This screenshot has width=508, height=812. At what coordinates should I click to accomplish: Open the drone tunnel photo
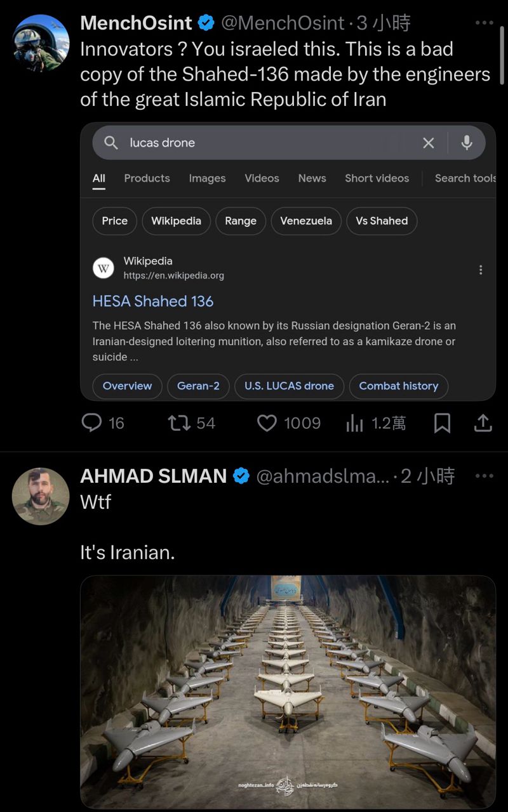pos(288,691)
